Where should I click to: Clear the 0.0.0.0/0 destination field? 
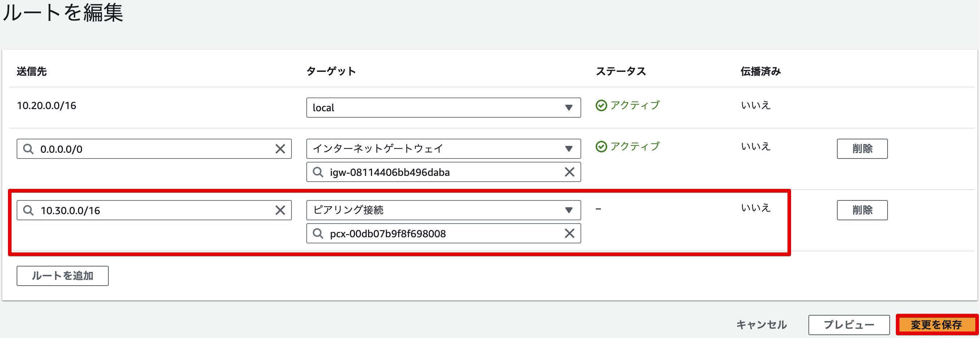click(x=280, y=149)
